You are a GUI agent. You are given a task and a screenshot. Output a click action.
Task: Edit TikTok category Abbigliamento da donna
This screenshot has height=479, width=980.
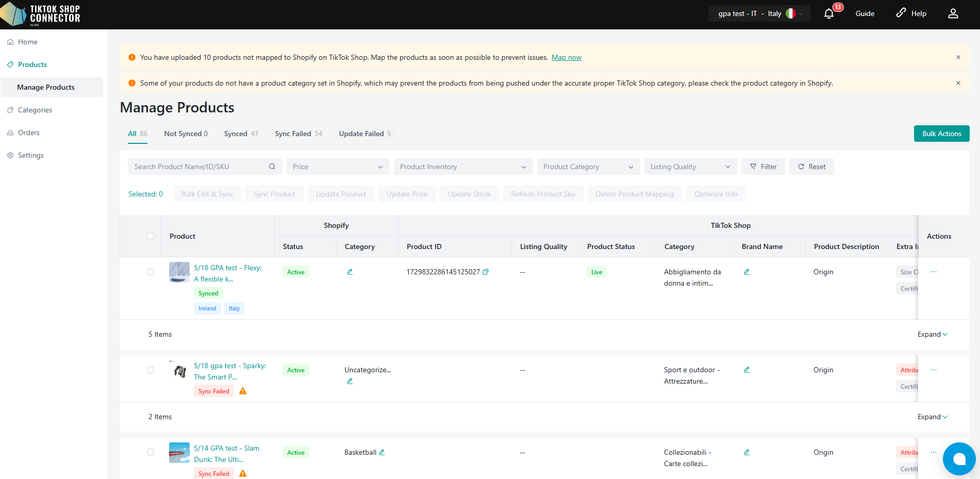click(x=746, y=272)
